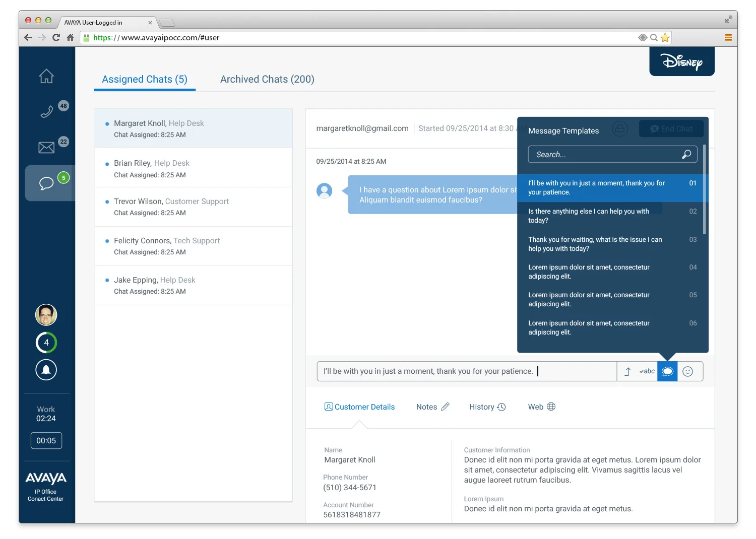Select Brian Riley Help Desk chat
Viewport: 756px width, 539px height.
pyautogui.click(x=193, y=168)
